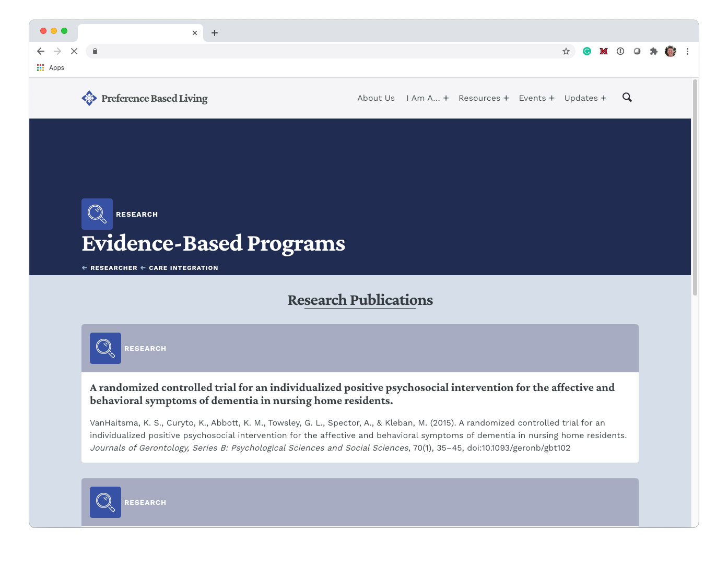Click the page vertical scrollbar thumb
The height and width of the screenshot is (566, 728).
[x=695, y=187]
